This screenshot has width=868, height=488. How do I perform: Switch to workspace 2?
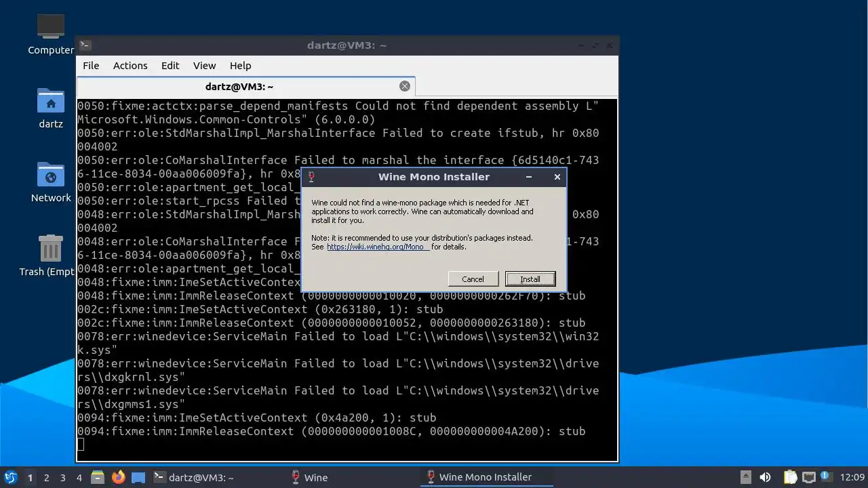tap(46, 477)
